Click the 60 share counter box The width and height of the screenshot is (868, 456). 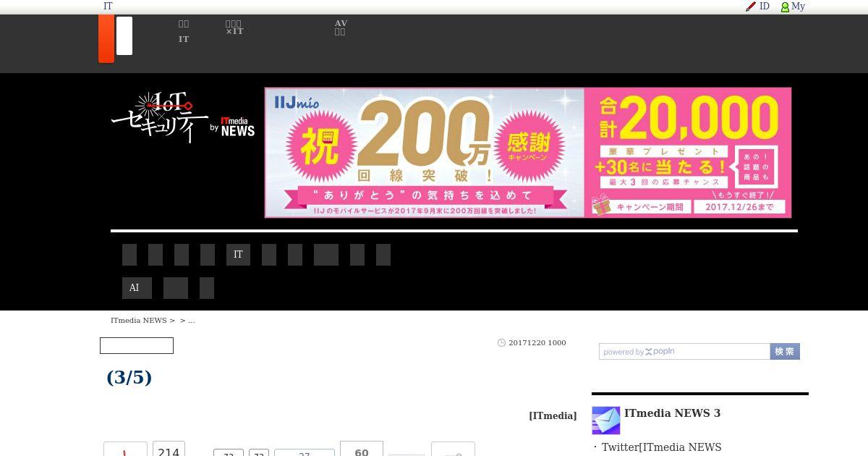362,449
